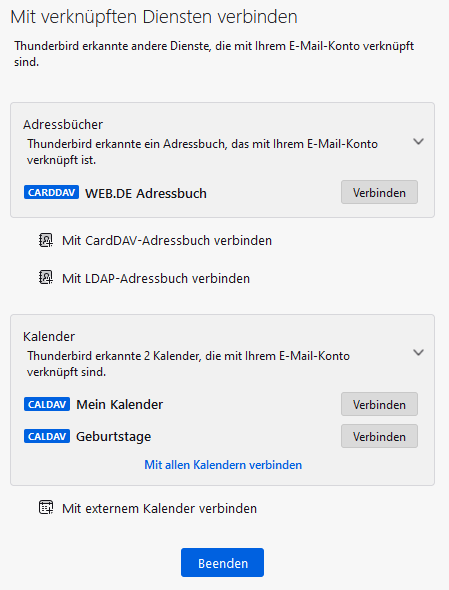Click the CardDAV address book icon
This screenshot has height=590, width=449.
46,240
